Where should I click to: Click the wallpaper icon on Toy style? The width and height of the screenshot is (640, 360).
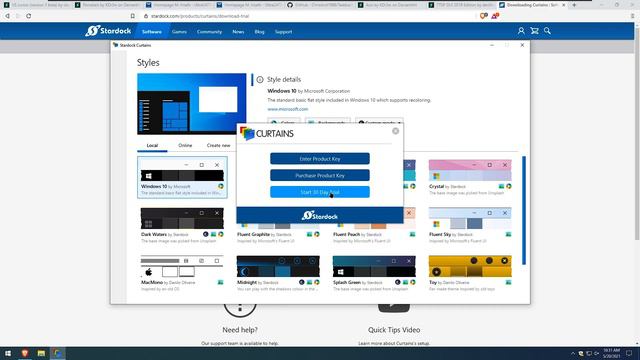click(x=509, y=282)
